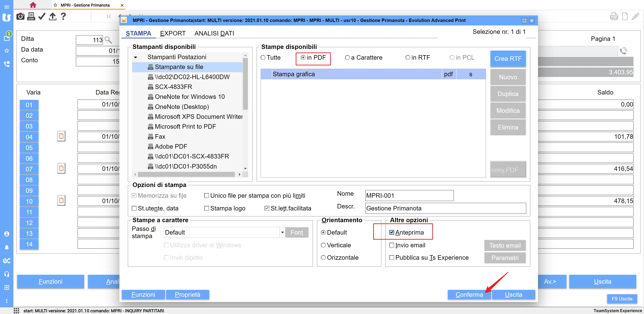Image resolution: width=644 pixels, height=314 pixels.
Task: Select the Orizzontale orientation radio button
Action: [x=323, y=258]
